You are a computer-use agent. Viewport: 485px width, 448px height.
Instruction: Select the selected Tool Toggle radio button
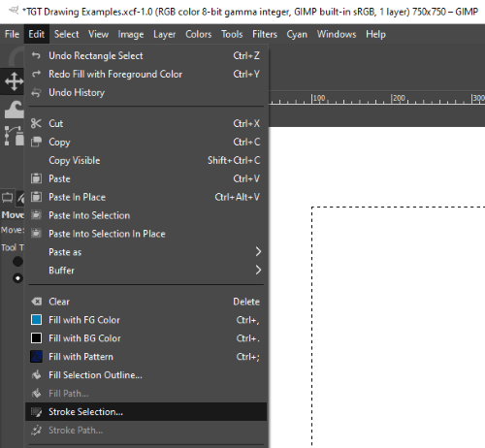pyautogui.click(x=17, y=278)
